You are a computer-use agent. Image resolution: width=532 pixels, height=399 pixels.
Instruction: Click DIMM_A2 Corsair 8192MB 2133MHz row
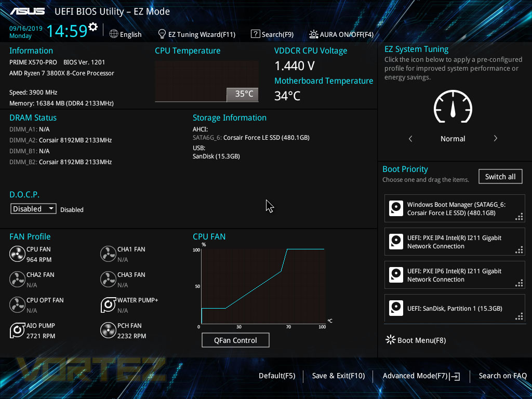click(61, 140)
